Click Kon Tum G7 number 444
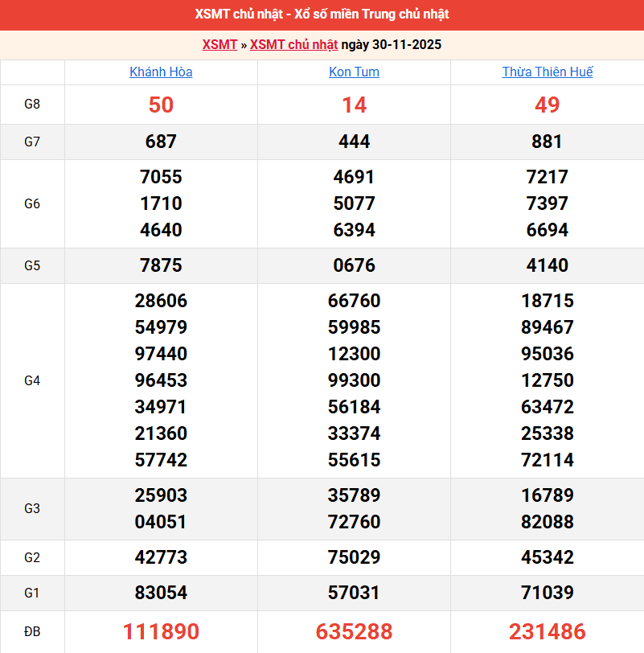The image size is (644, 653). pyautogui.click(x=354, y=142)
